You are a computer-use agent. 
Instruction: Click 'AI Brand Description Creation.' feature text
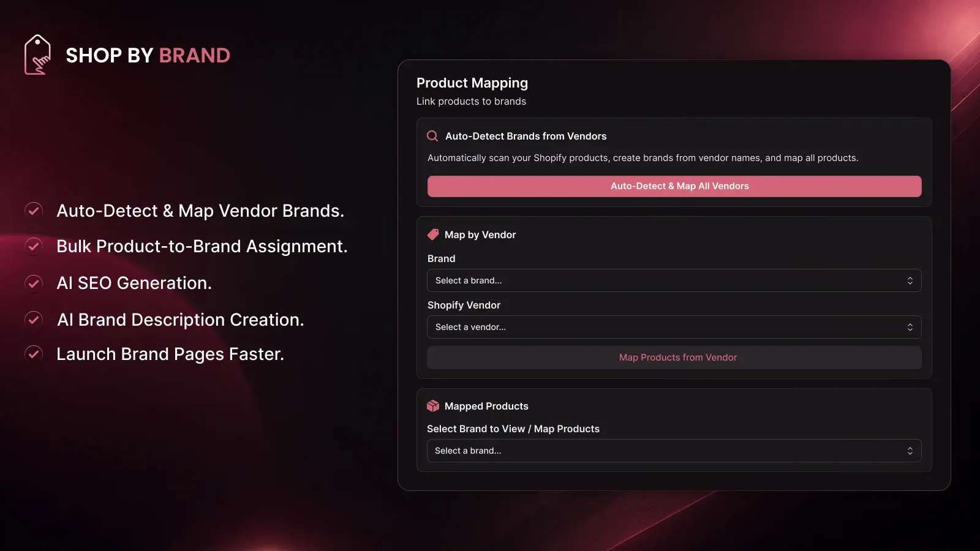(x=180, y=320)
